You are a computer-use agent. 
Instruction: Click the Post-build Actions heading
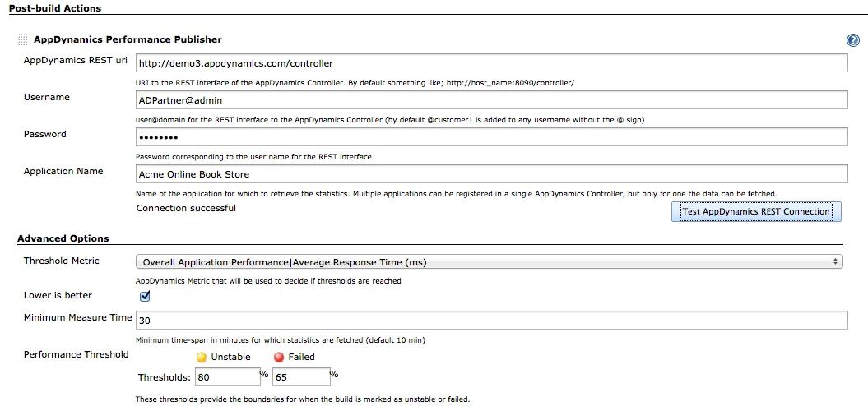coord(55,8)
